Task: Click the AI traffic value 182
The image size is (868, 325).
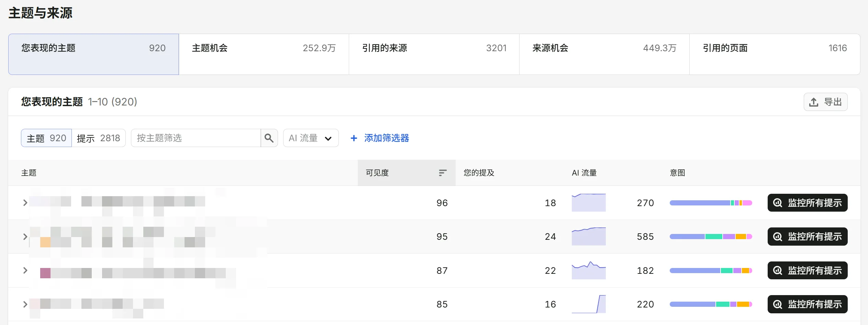Action: pyautogui.click(x=645, y=270)
